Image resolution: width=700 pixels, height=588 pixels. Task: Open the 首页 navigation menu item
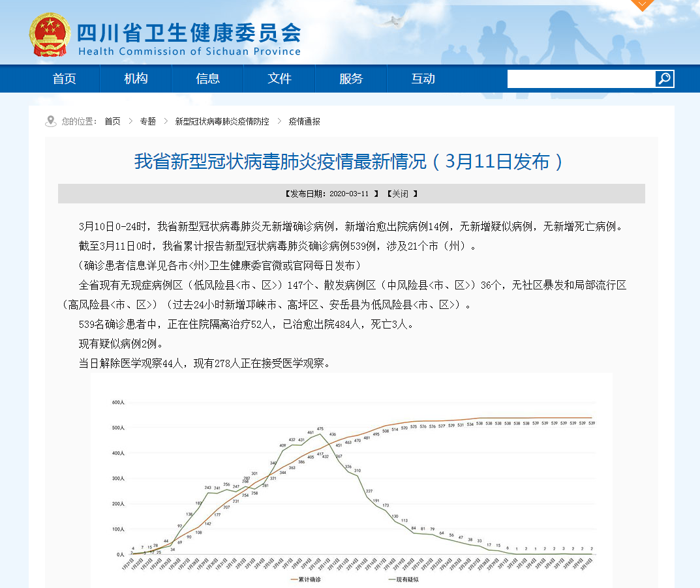click(x=64, y=79)
